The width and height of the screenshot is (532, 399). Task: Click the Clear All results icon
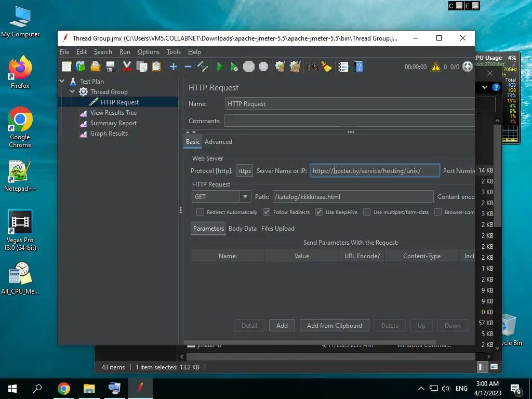tap(295, 66)
